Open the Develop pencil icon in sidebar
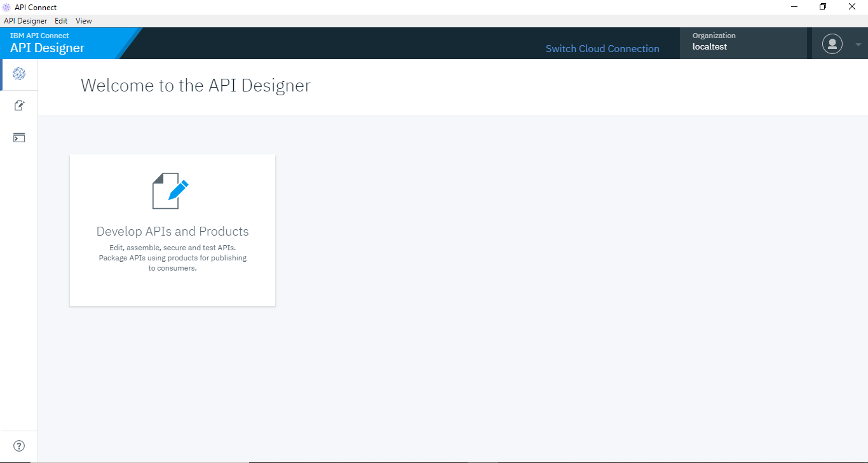Image resolution: width=868 pixels, height=463 pixels. click(19, 106)
